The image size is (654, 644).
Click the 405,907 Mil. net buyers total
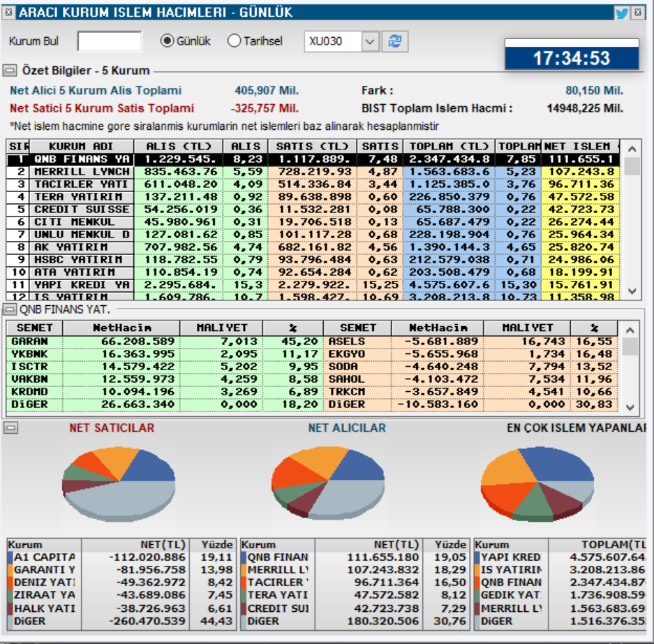(267, 91)
